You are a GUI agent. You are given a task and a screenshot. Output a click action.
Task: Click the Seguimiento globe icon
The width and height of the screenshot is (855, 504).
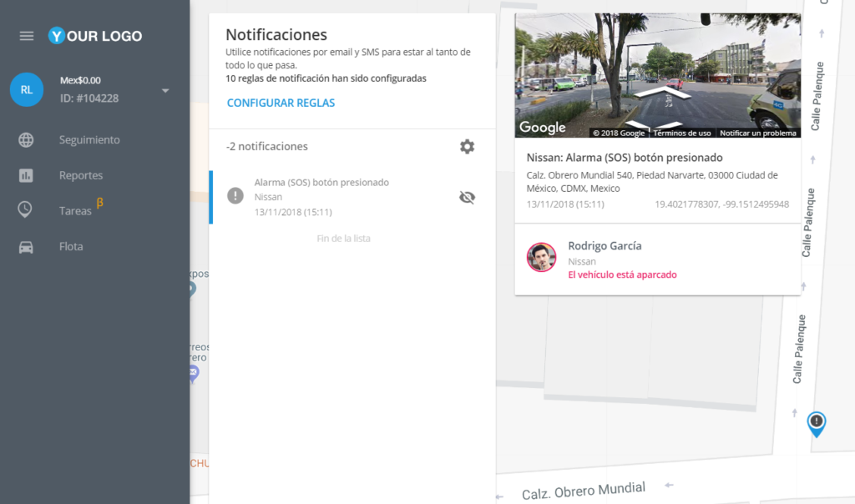coord(26,140)
